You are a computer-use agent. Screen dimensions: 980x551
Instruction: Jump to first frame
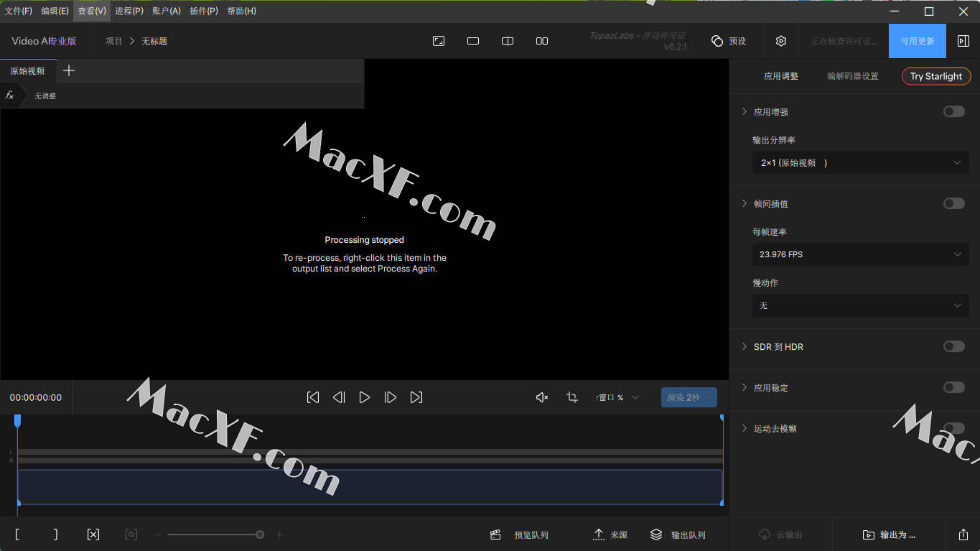pos(313,397)
